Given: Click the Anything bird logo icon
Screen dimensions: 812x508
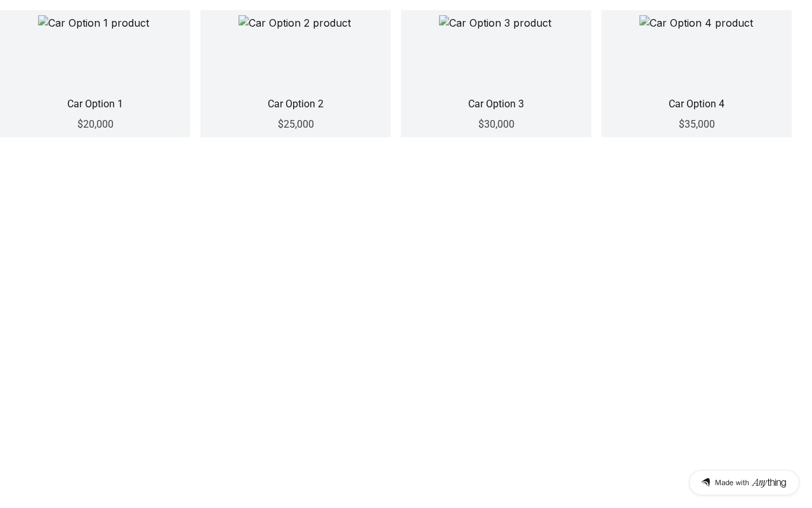Looking at the screenshot, I should click(705, 483).
